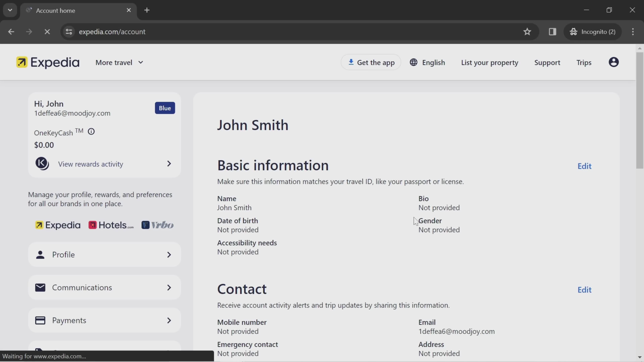Image resolution: width=644 pixels, height=362 pixels.
Task: Click the OneKey rewards K icon
Action: tap(42, 164)
